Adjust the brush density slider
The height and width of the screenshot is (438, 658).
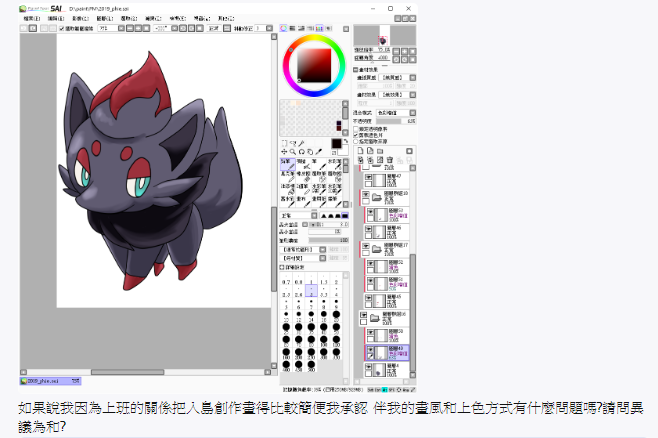[329, 240]
